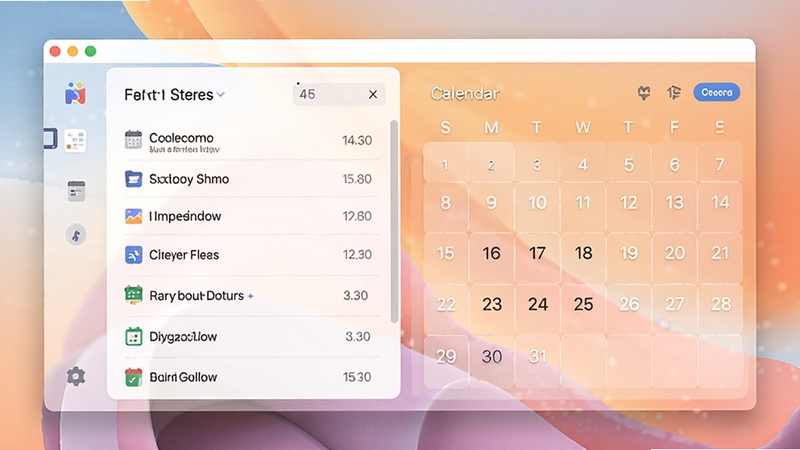Image resolution: width=800 pixels, height=450 pixels.
Task: Select the Impesindow list entry
Action: (x=252, y=216)
